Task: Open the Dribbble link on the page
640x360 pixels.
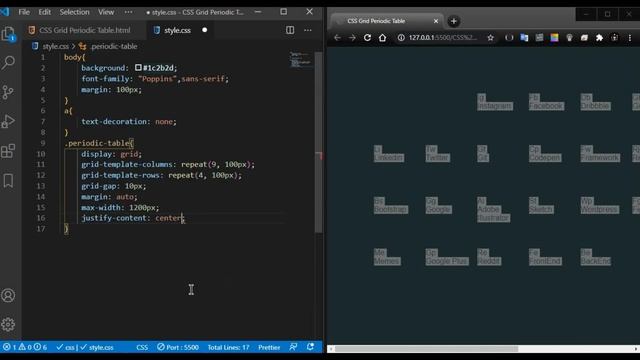Action: (596, 102)
